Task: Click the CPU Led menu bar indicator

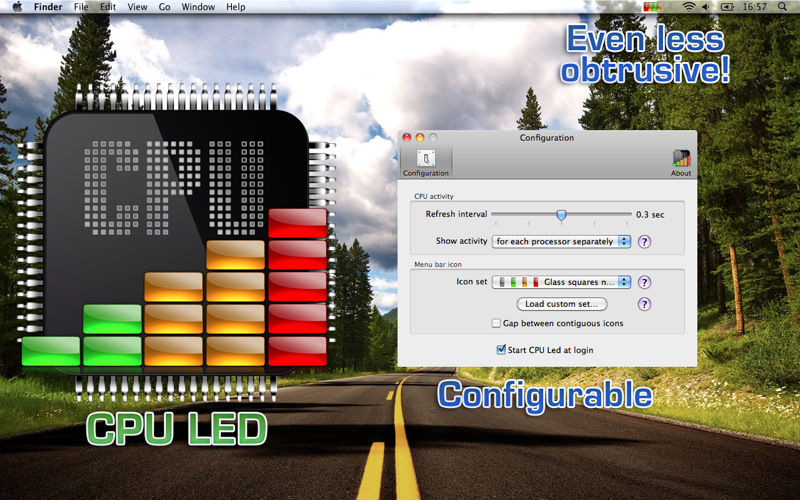Action: click(652, 7)
